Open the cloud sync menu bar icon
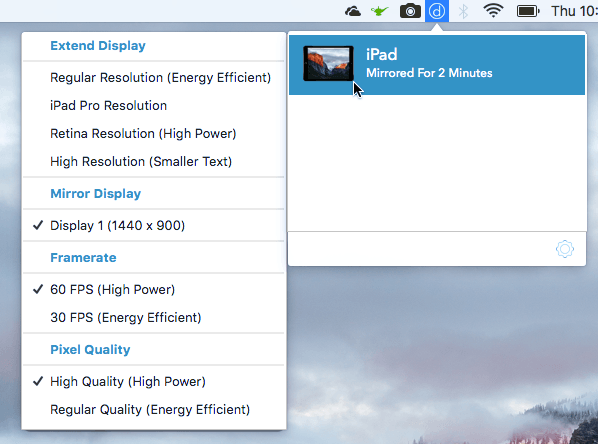The height and width of the screenshot is (444, 598). coord(353,11)
